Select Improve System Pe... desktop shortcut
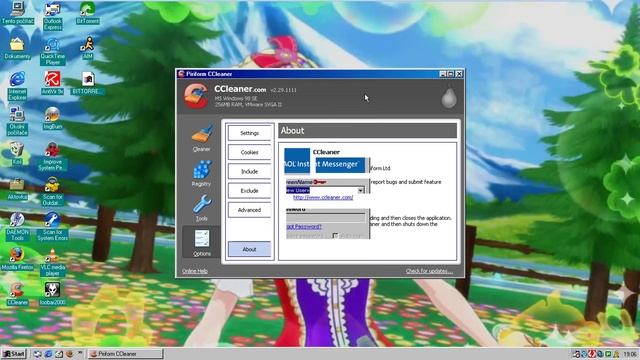 53,156
